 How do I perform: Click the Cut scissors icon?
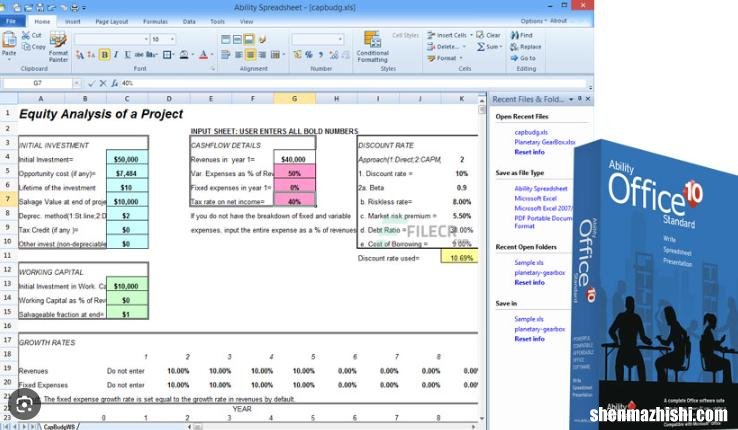25,35
